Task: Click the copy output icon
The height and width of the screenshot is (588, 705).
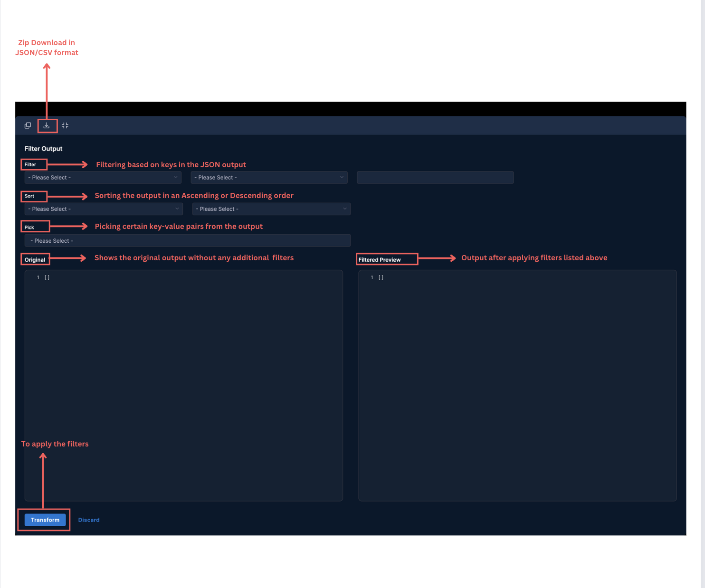Action: point(28,125)
